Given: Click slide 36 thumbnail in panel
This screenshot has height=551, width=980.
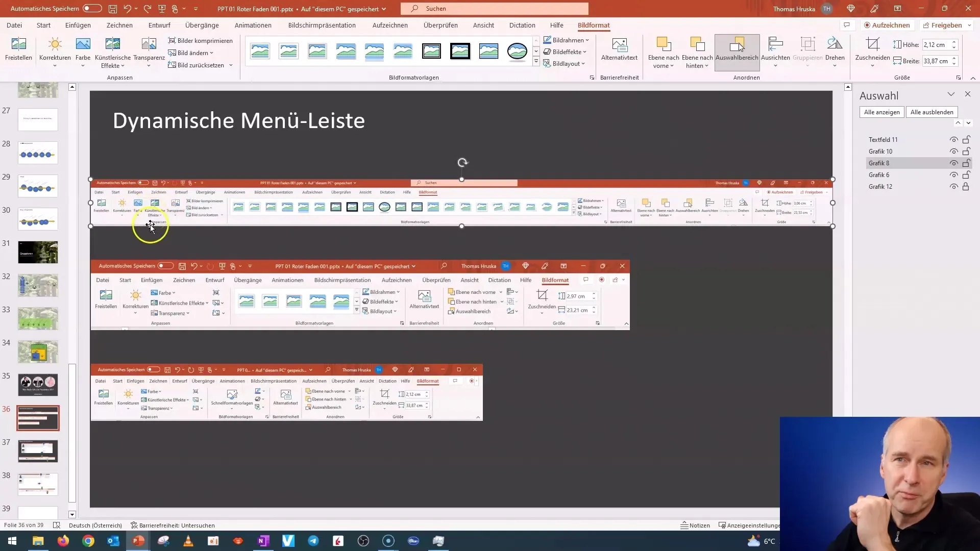Looking at the screenshot, I should click(37, 418).
